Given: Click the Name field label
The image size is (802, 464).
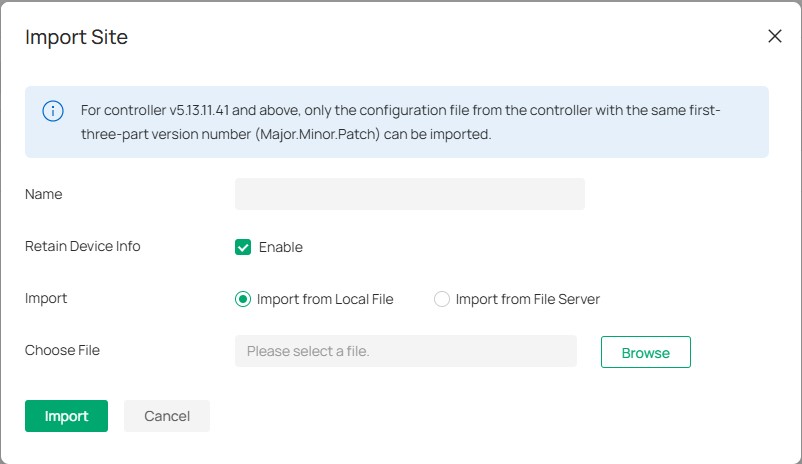Looking at the screenshot, I should tap(44, 194).
